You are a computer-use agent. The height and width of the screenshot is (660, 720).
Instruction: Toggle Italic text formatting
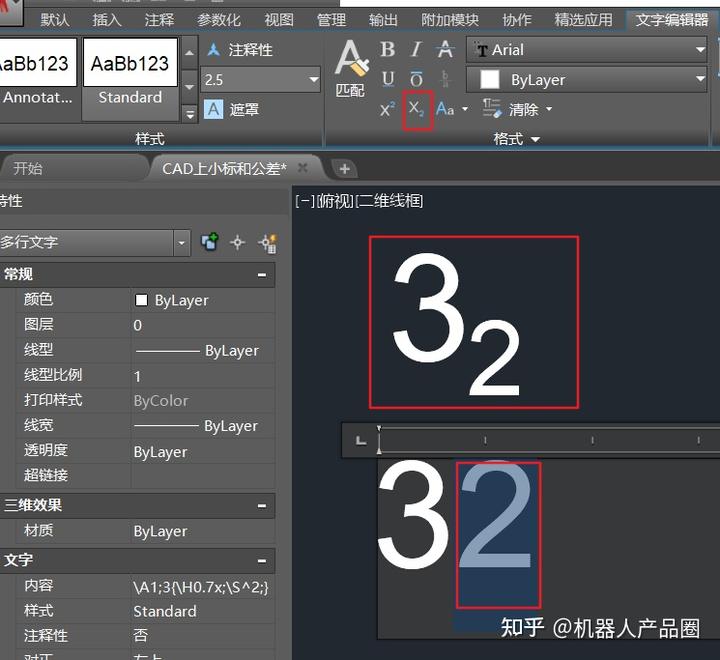416,49
